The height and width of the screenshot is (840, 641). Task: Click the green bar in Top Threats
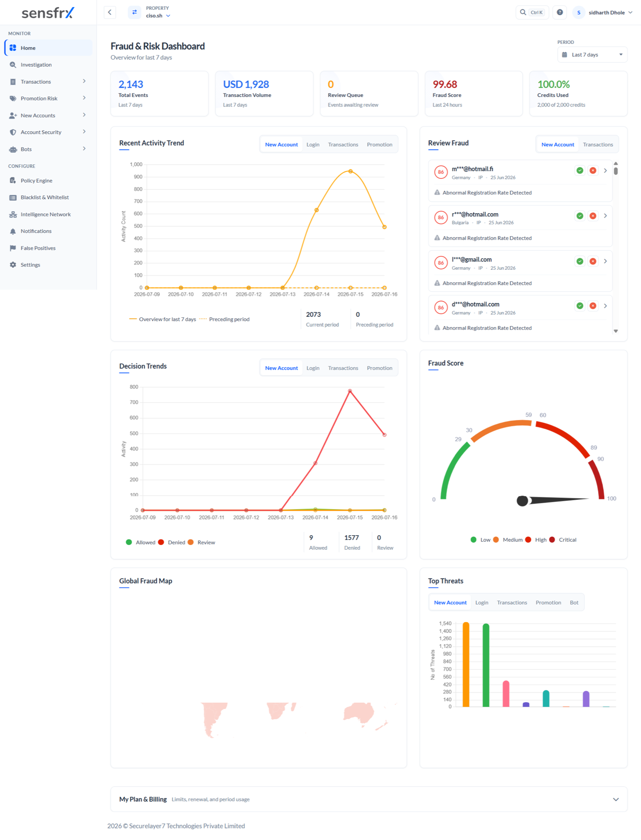point(486,665)
